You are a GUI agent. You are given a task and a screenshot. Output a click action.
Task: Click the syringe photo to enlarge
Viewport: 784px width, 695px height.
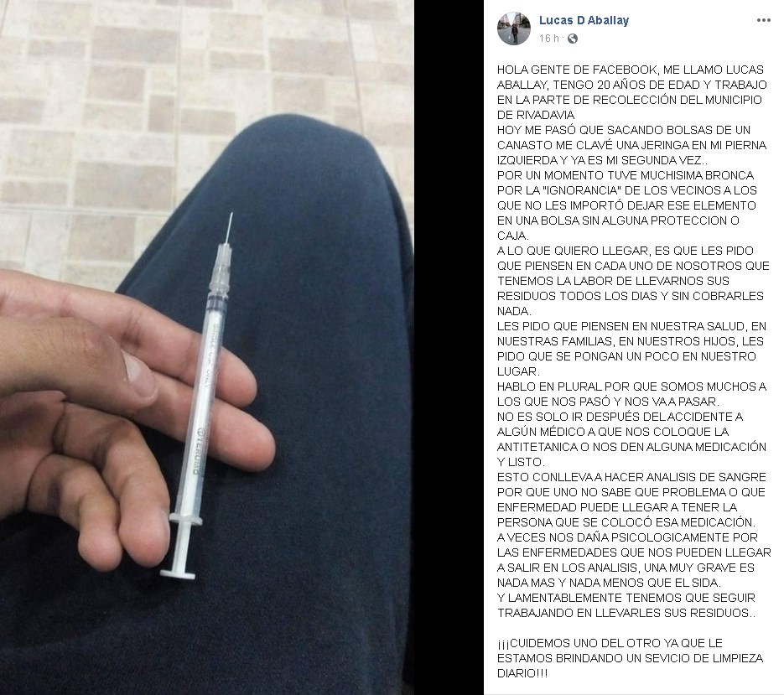207,347
